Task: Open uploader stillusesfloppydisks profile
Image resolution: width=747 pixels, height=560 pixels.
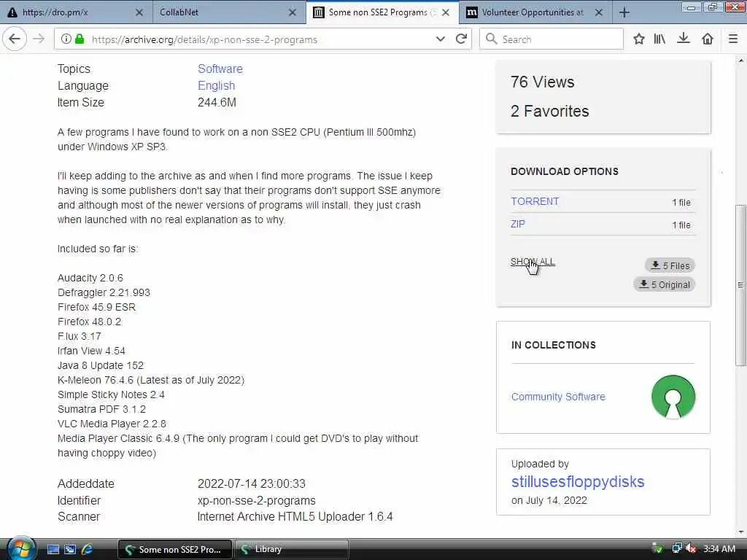Action: [x=578, y=481]
